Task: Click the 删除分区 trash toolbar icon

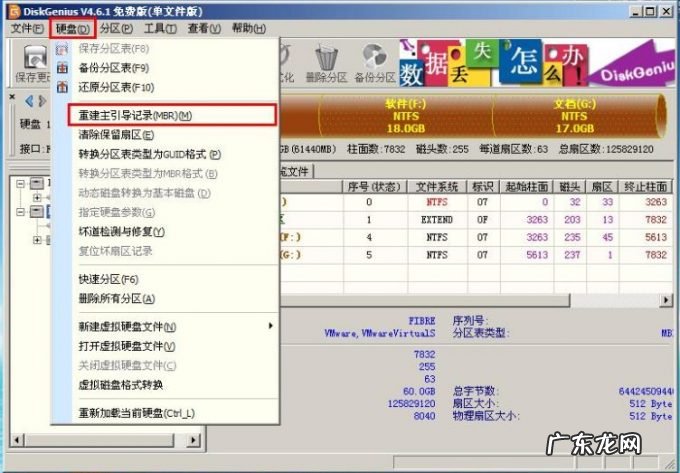Action: [x=327, y=64]
